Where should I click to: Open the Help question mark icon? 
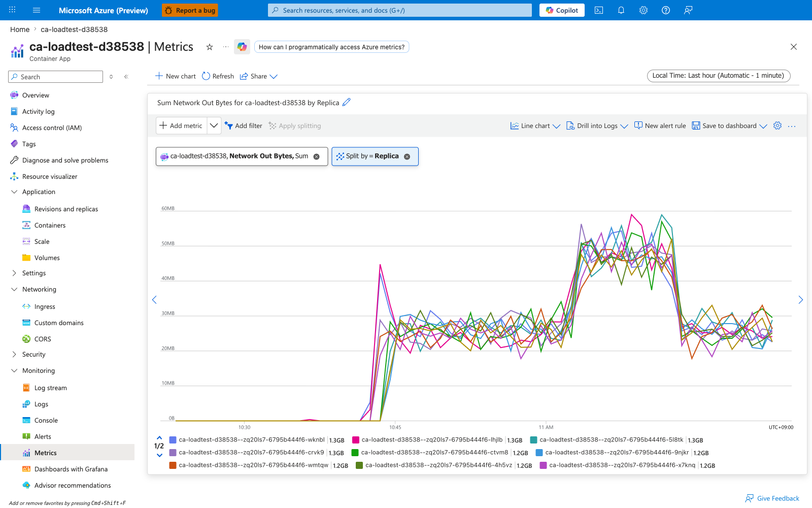[666, 10]
